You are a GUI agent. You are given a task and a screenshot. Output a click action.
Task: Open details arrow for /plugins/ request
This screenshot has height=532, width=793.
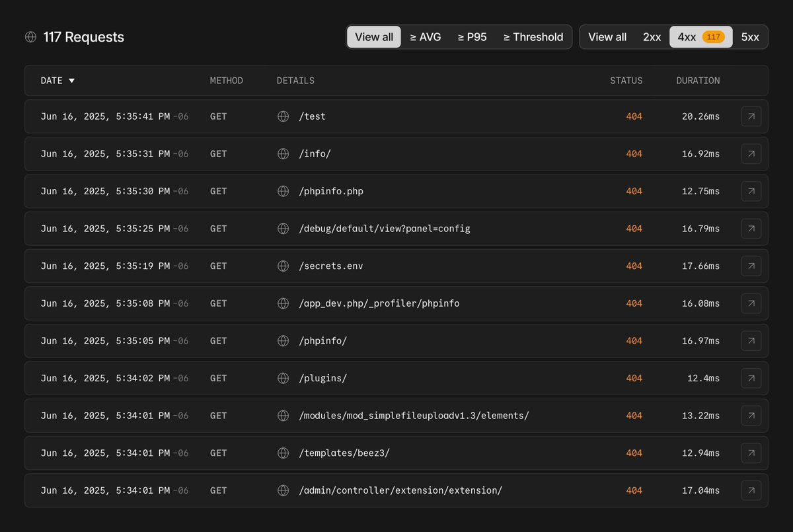point(751,378)
